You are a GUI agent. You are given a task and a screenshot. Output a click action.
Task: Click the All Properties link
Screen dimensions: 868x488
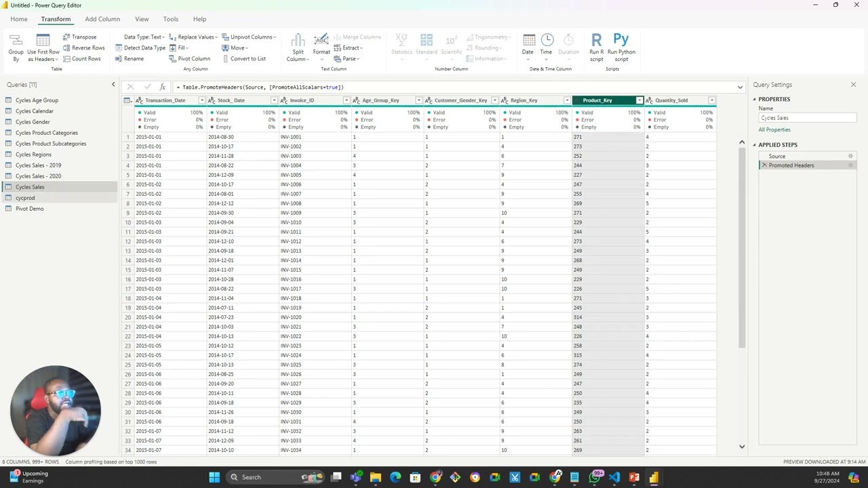774,129
